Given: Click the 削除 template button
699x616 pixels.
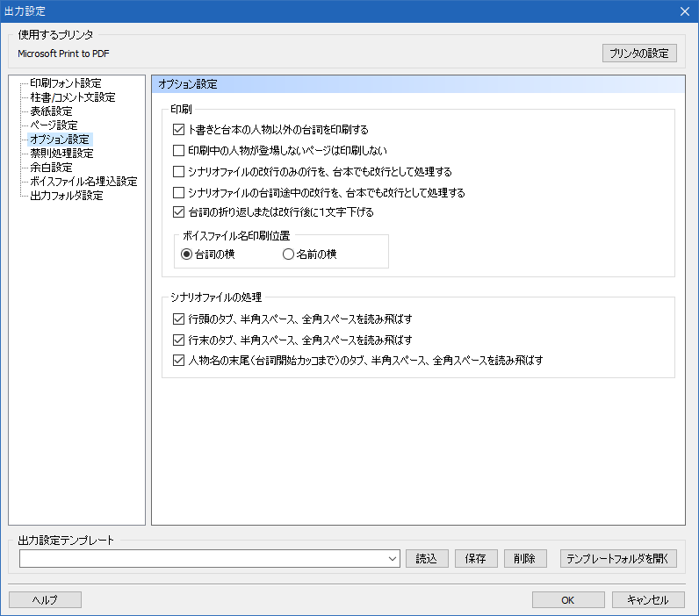Looking at the screenshot, I should pos(525,559).
